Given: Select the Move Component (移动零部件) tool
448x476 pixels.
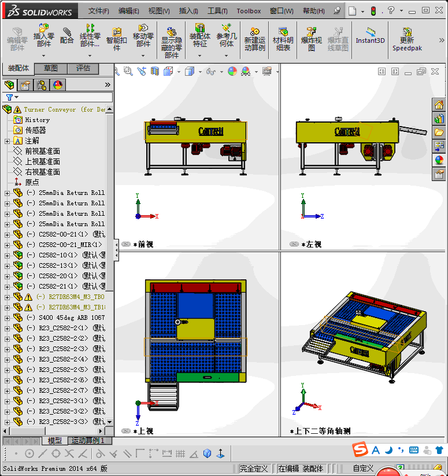Looking at the screenshot, I should 143,35.
